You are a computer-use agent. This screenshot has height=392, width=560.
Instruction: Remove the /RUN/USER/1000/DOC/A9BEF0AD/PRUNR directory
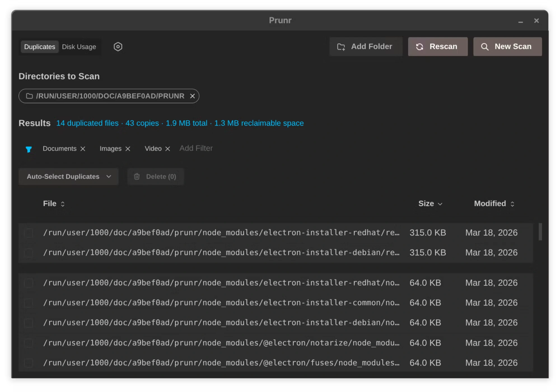pyautogui.click(x=192, y=96)
